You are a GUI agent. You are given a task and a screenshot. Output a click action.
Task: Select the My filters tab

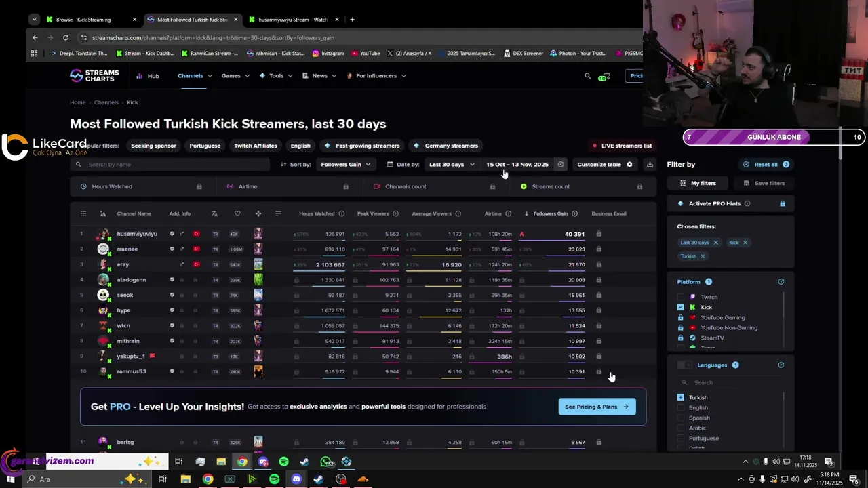pos(698,183)
